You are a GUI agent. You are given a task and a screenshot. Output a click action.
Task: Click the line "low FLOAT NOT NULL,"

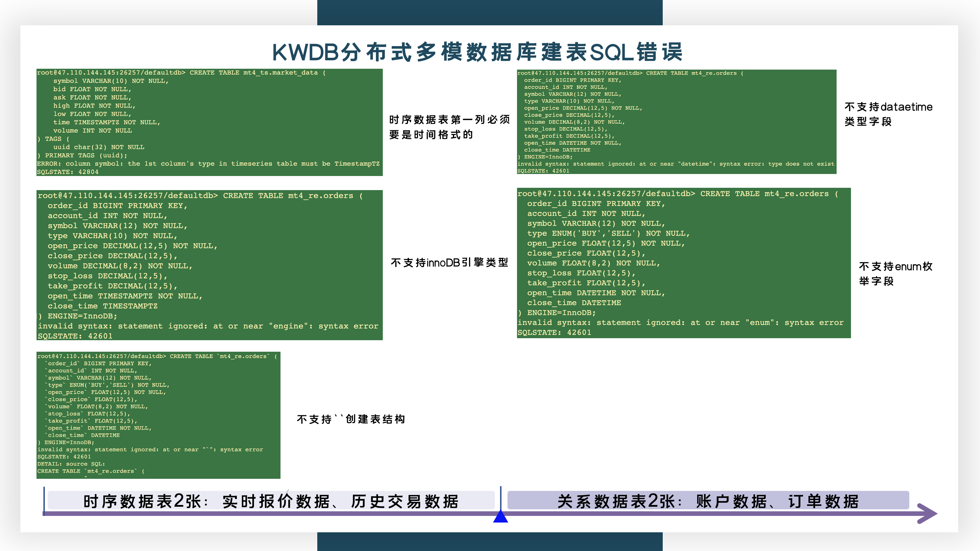tap(92, 114)
